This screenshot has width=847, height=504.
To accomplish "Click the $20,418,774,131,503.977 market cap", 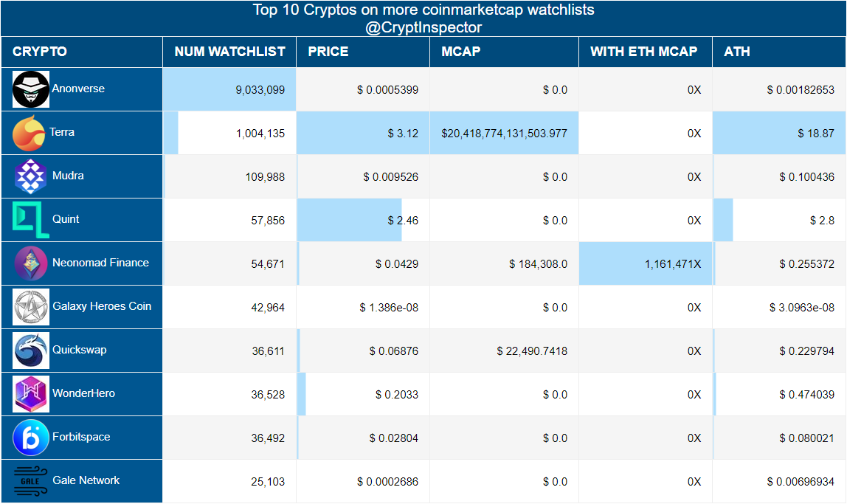I will (x=504, y=134).
